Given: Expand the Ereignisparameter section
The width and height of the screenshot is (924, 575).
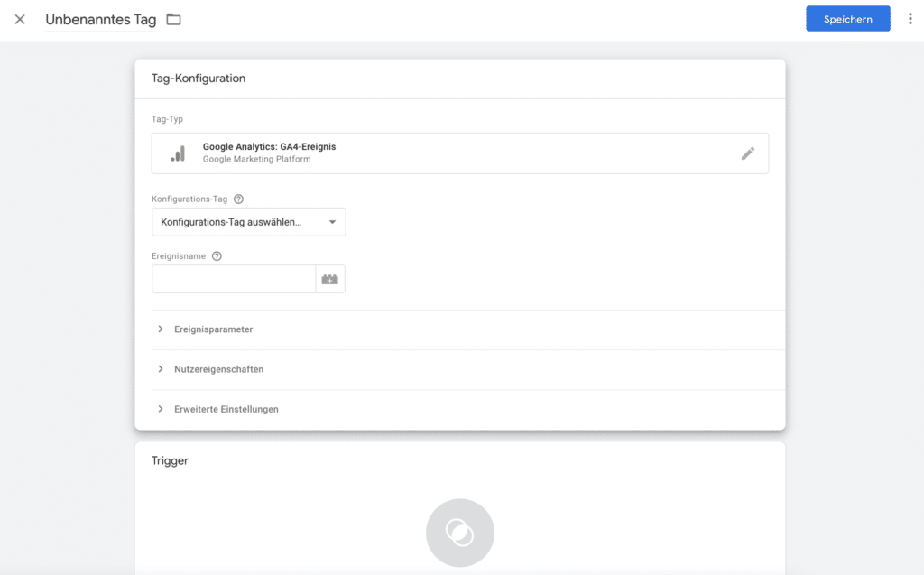Looking at the screenshot, I should tap(213, 329).
